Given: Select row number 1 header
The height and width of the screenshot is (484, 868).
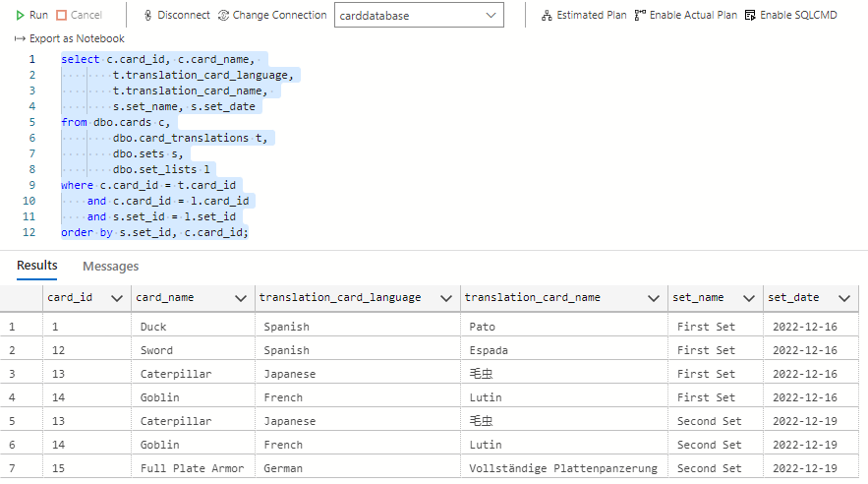Looking at the screenshot, I should pyautogui.click(x=21, y=327).
